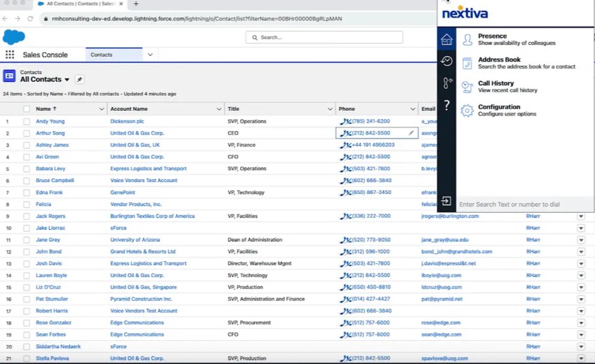The width and height of the screenshot is (595, 364).
Task: Click edit pencil on Arthur Song phone
Action: pyautogui.click(x=412, y=133)
